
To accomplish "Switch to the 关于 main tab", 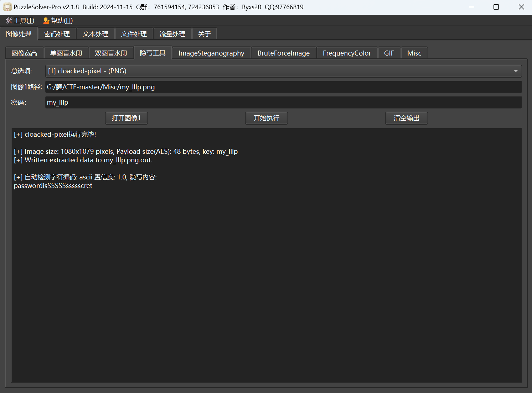I will (x=205, y=34).
